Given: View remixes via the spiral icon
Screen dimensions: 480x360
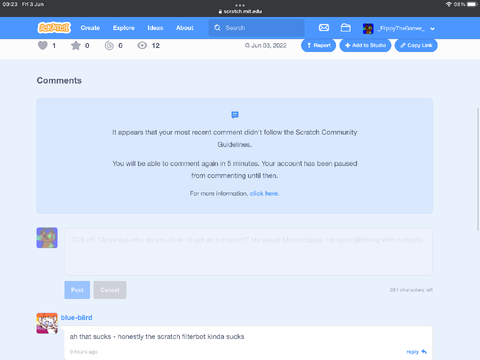Looking at the screenshot, I should tap(109, 45).
